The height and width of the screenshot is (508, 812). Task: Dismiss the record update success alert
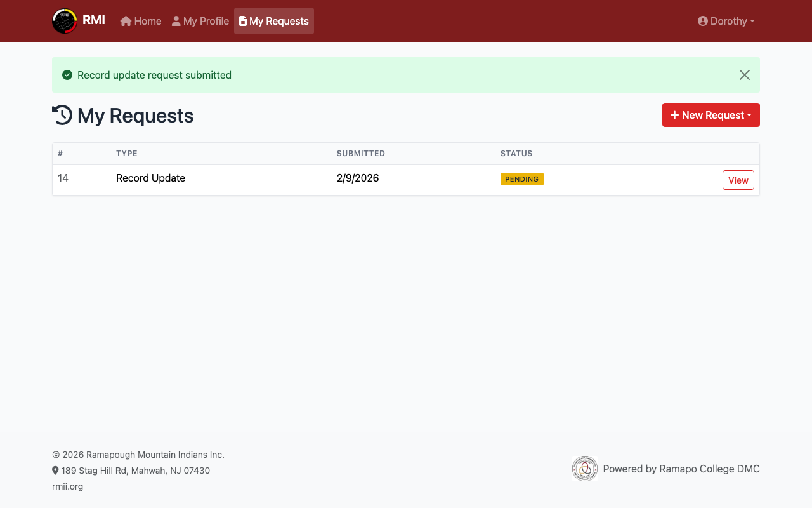pyautogui.click(x=744, y=74)
